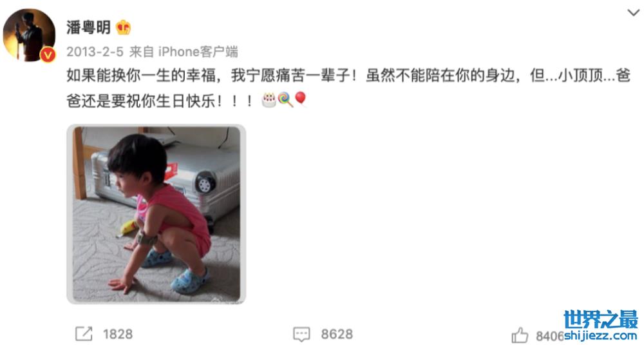Open the 2013-2-5 post timestamp
Image resolution: width=644 pixels, height=345 pixels.
tap(95, 52)
